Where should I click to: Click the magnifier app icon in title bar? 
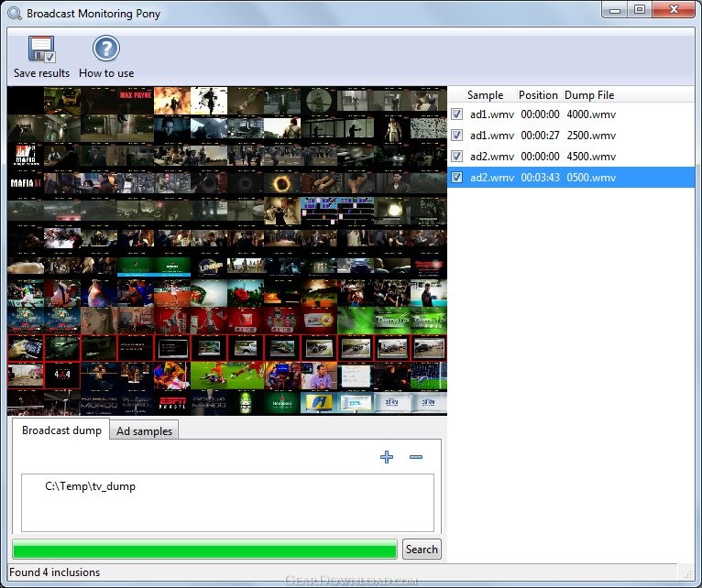coord(15,14)
